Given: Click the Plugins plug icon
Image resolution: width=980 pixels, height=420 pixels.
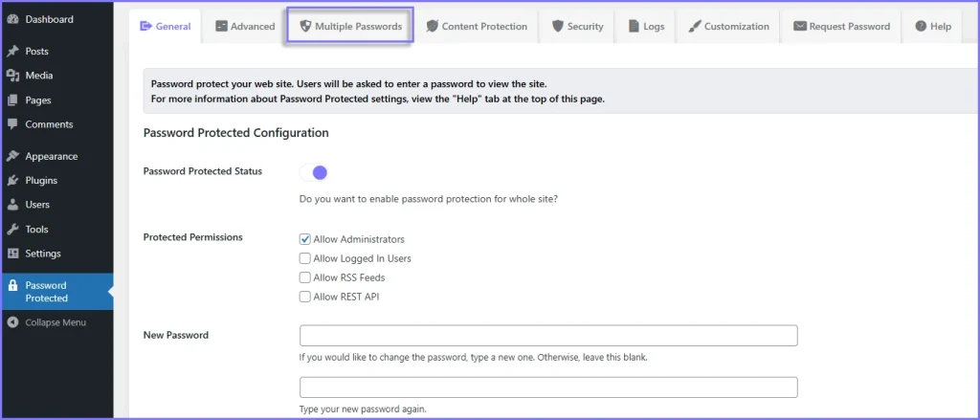Looking at the screenshot, I should 12,180.
